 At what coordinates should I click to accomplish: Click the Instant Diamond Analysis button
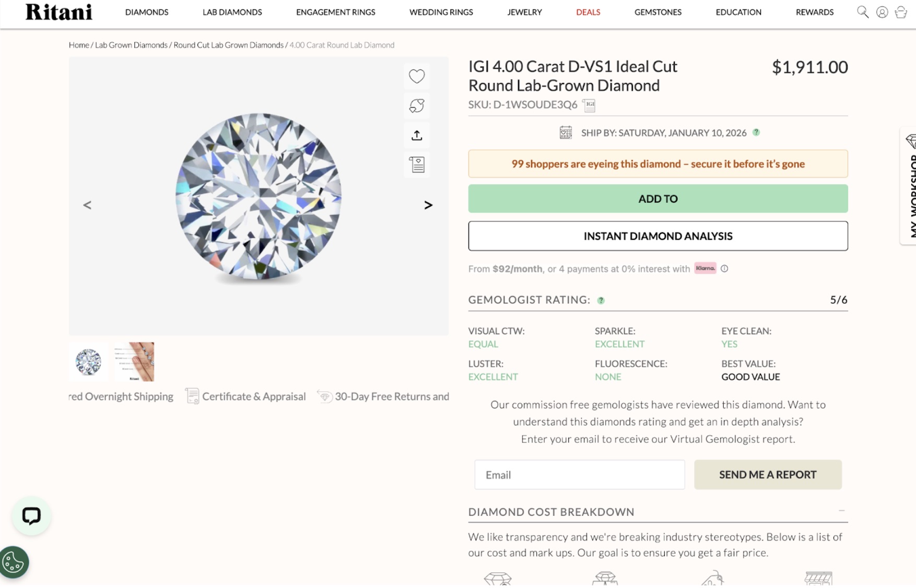point(657,236)
